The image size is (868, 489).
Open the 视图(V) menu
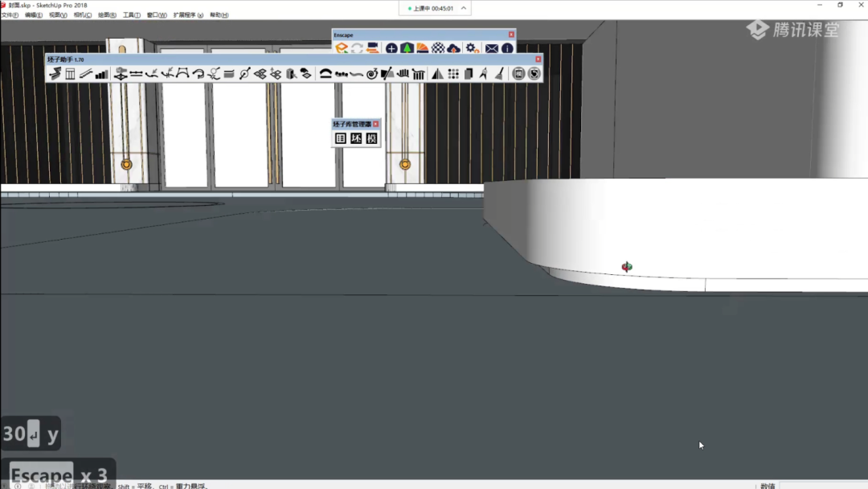[x=58, y=15]
